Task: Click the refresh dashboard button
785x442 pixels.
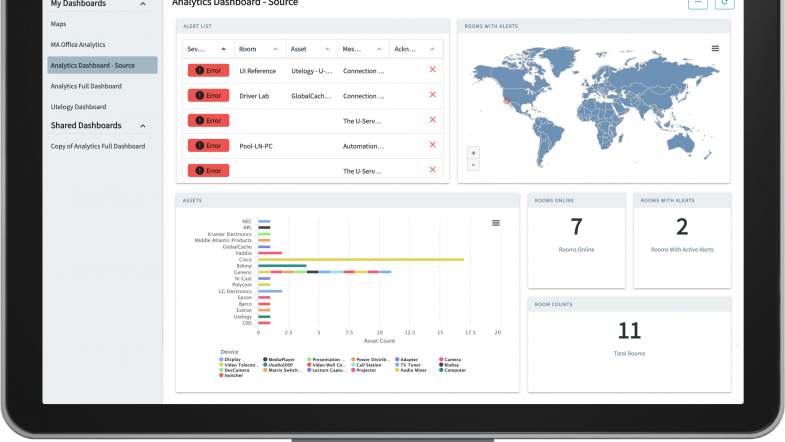Action: (724, 3)
